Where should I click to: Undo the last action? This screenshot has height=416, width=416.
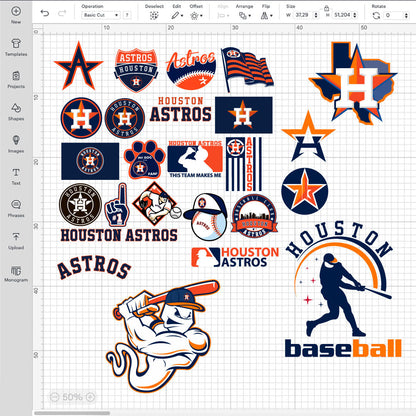point(45,13)
